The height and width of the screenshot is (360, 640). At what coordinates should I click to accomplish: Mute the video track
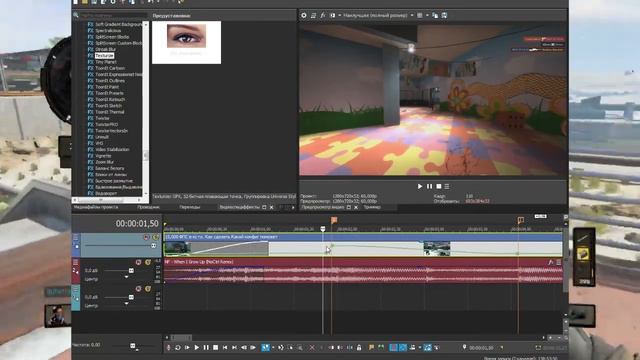[x=146, y=237]
